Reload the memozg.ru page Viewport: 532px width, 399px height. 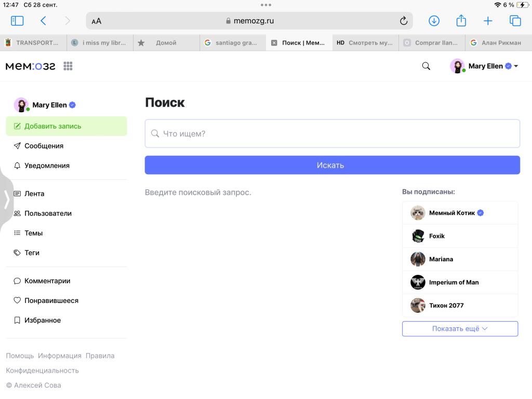(403, 21)
